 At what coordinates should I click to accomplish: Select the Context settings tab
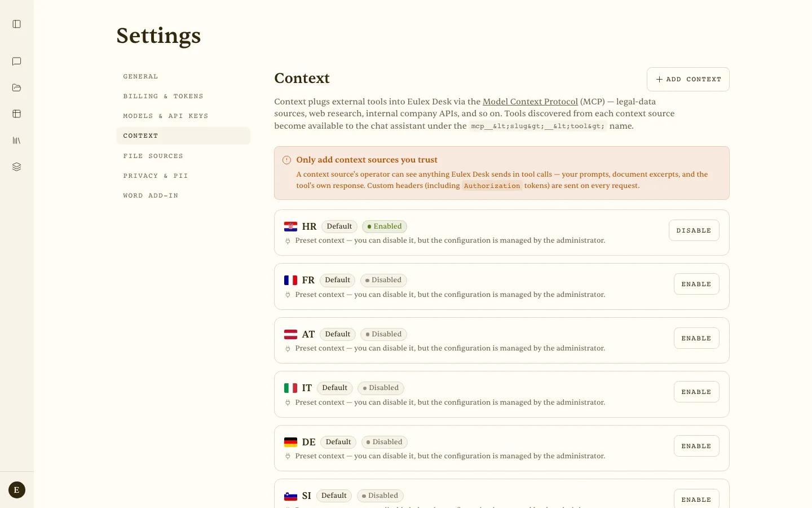(183, 135)
